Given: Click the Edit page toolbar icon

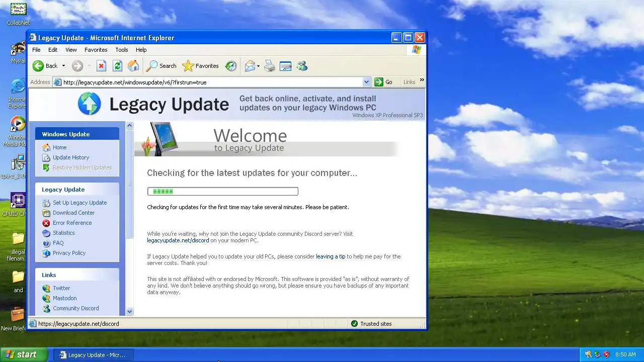Looking at the screenshot, I should 286,66.
